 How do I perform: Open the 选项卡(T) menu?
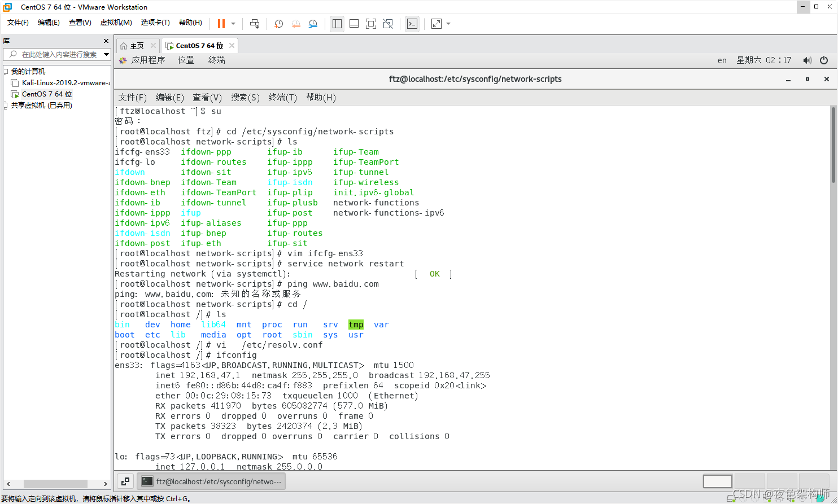tap(155, 23)
